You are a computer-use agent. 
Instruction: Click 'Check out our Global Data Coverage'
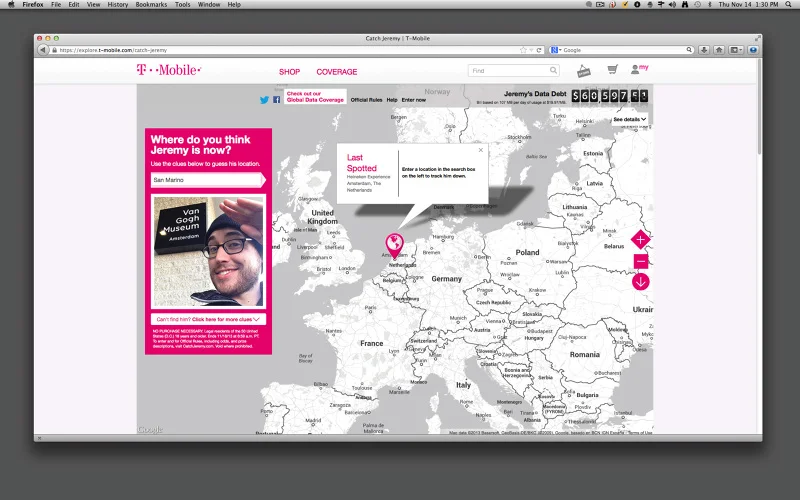coord(315,97)
